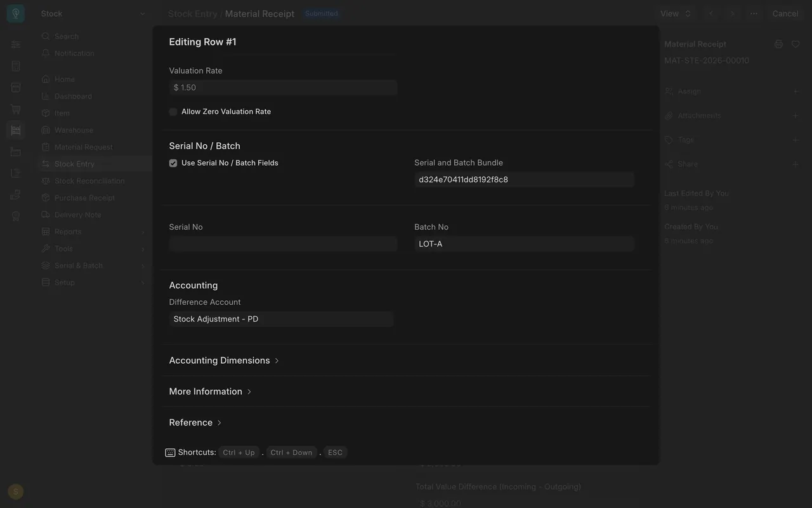Open the Stock workspace switcher dropdown
The width and height of the screenshot is (812, 508).
click(93, 13)
